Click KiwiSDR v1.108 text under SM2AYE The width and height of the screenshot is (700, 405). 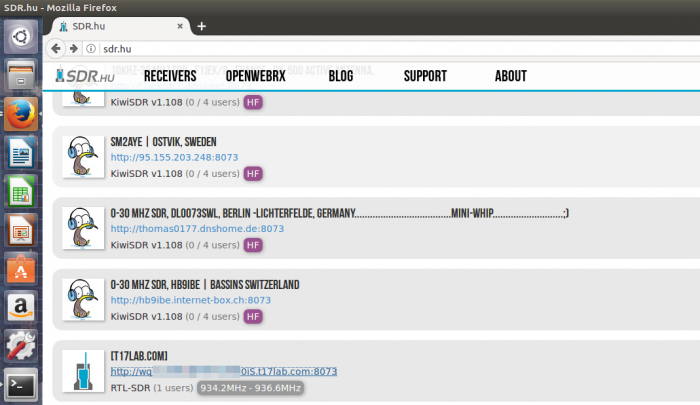146,174
